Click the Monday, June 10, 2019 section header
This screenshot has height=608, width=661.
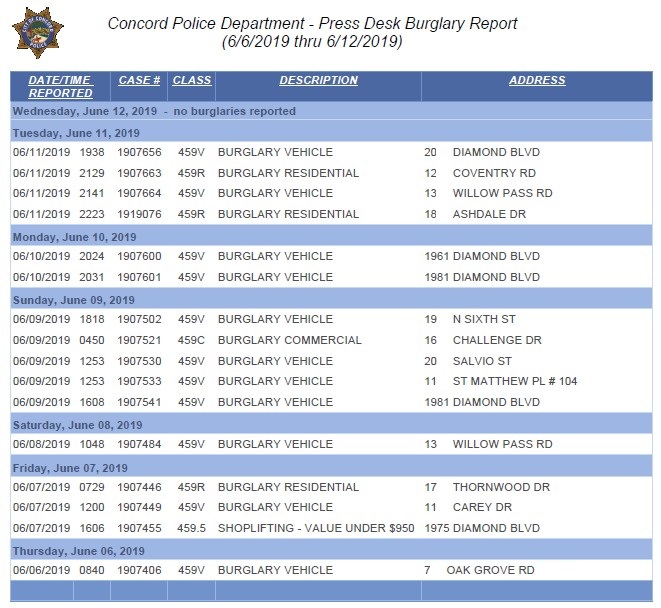76,236
